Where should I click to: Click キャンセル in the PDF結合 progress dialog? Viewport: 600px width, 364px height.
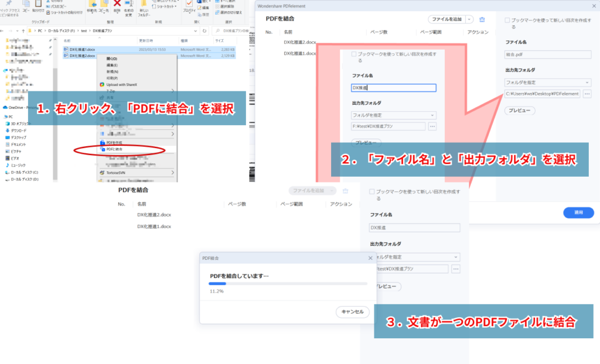point(352,312)
